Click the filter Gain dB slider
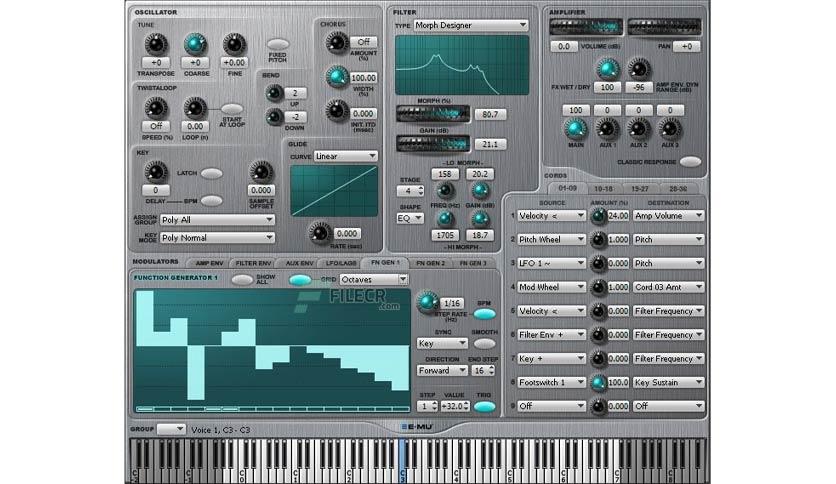This screenshot has width=836, height=484. (x=433, y=144)
